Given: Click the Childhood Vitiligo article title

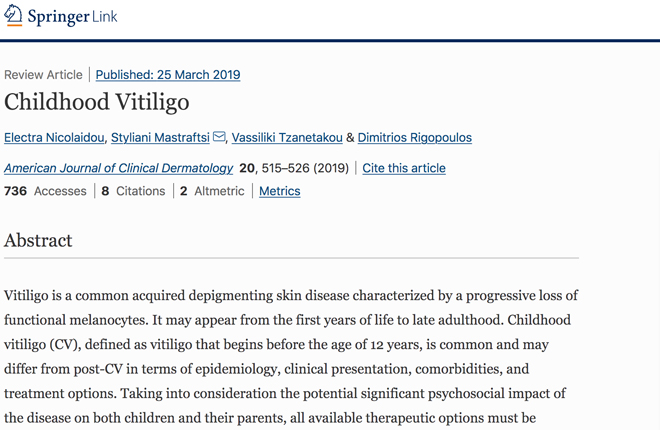Looking at the screenshot, I should click(x=97, y=102).
